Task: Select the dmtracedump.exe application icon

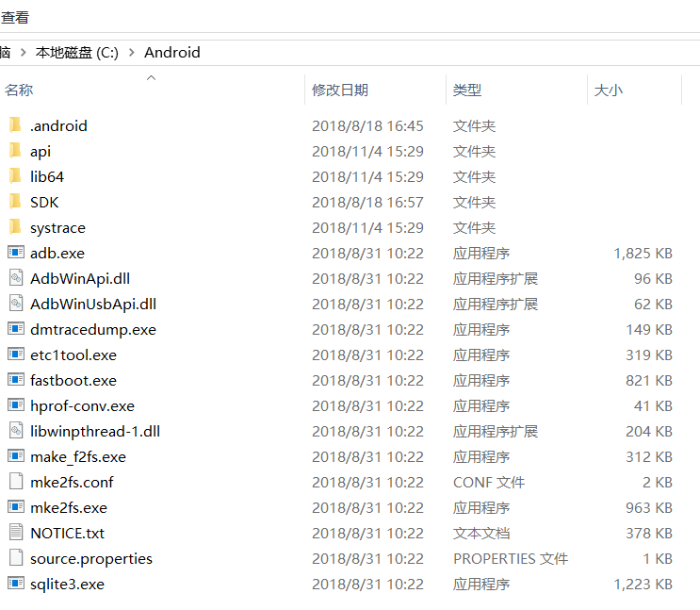Action: tap(16, 329)
